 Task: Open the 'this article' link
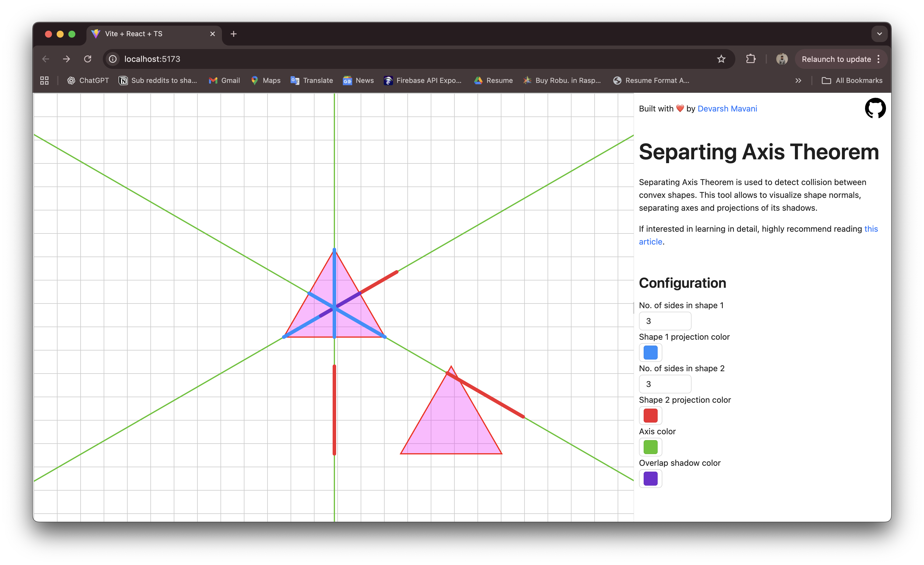coord(871,229)
